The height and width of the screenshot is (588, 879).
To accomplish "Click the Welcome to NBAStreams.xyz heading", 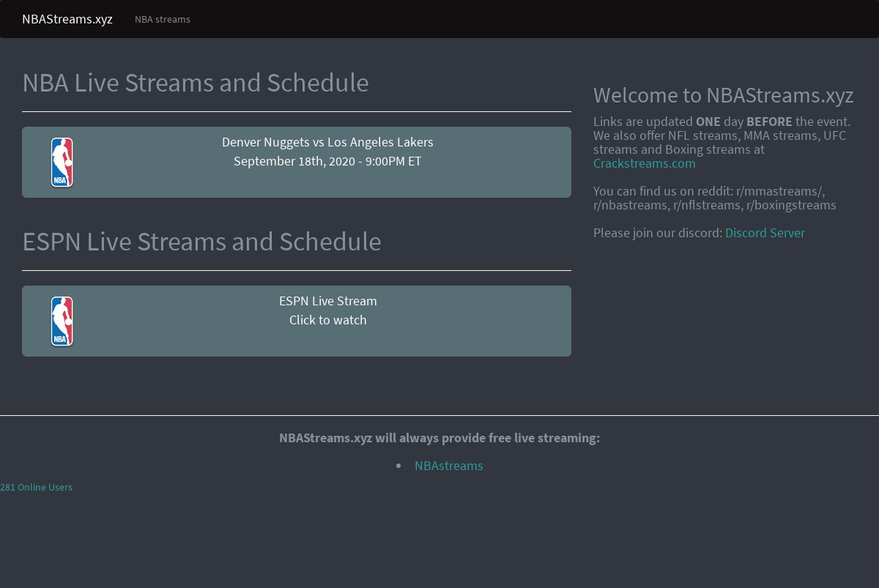I will pos(724,95).
